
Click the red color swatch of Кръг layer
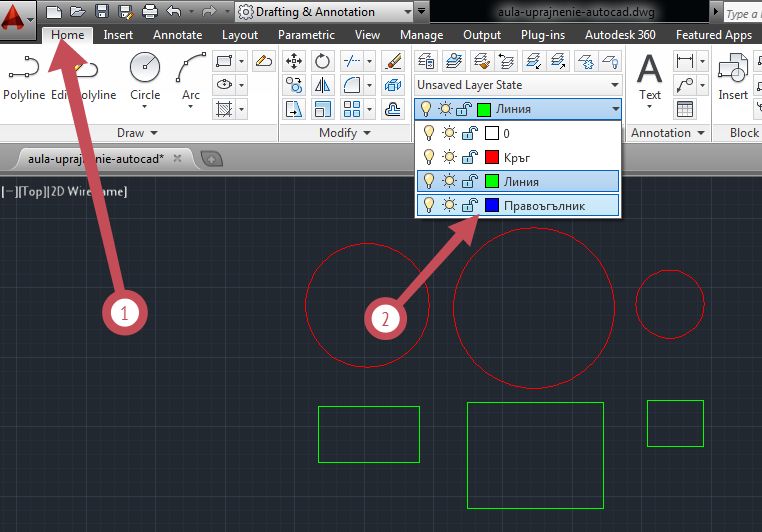[492, 157]
